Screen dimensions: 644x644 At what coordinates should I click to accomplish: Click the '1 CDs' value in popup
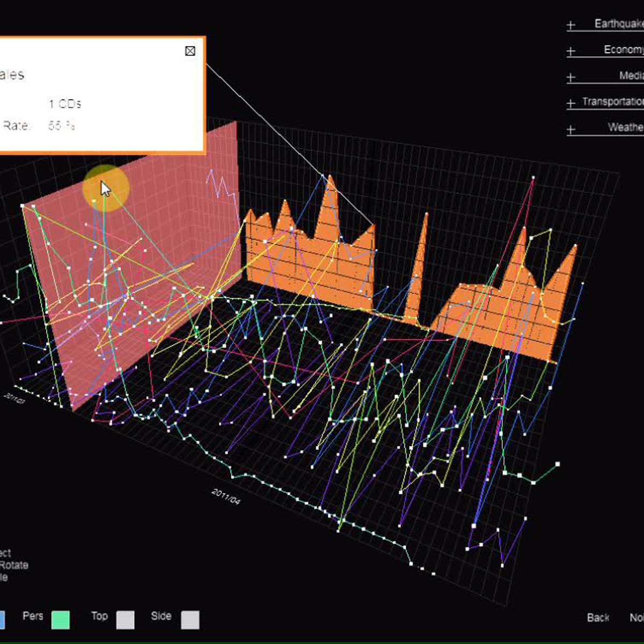[65, 104]
